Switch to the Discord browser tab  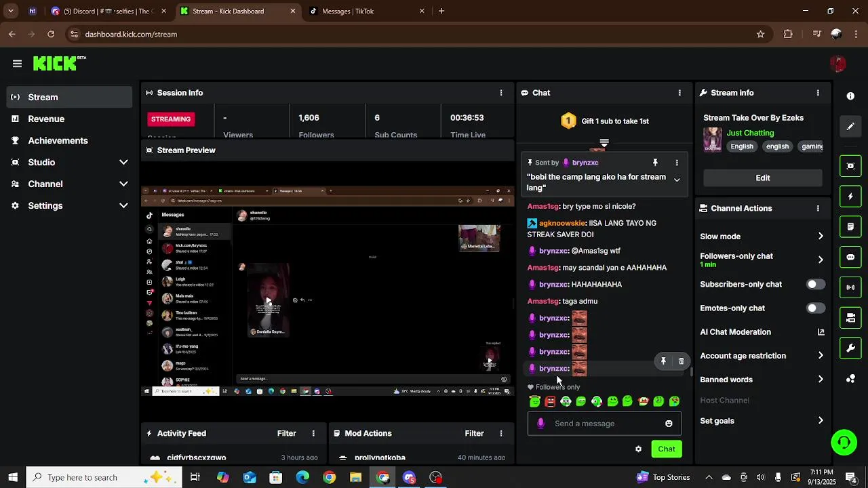pyautogui.click(x=108, y=11)
